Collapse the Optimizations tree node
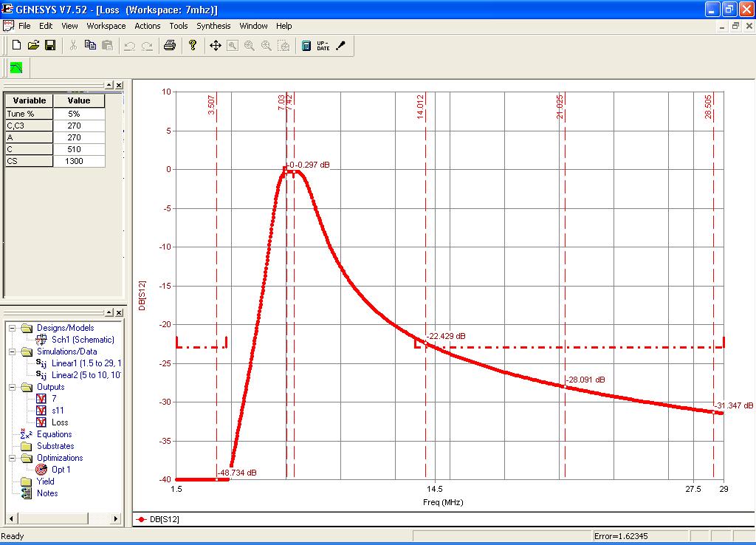This screenshot has height=545, width=756. click(x=12, y=458)
